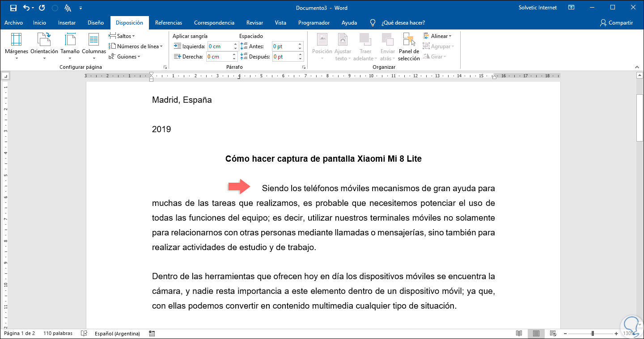Click the vertical scrollbar thumb

click(640, 118)
